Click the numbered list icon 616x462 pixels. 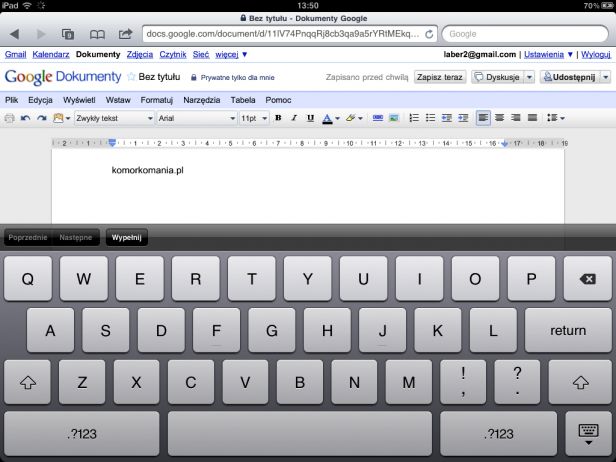coord(414,118)
